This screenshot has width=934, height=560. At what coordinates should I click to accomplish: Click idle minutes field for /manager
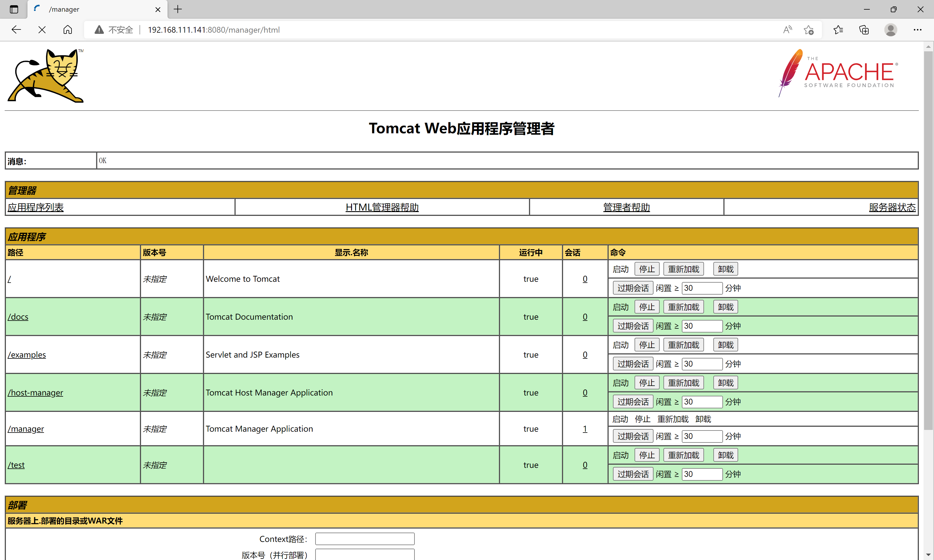pos(702,436)
